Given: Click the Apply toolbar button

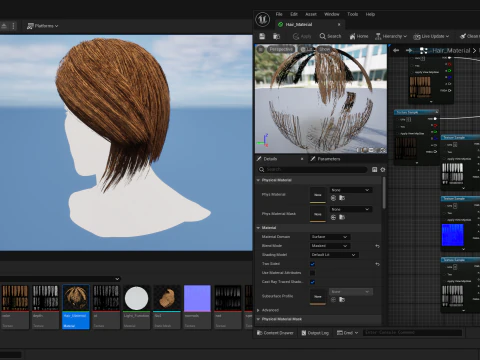Looking at the screenshot, I should point(302,36).
